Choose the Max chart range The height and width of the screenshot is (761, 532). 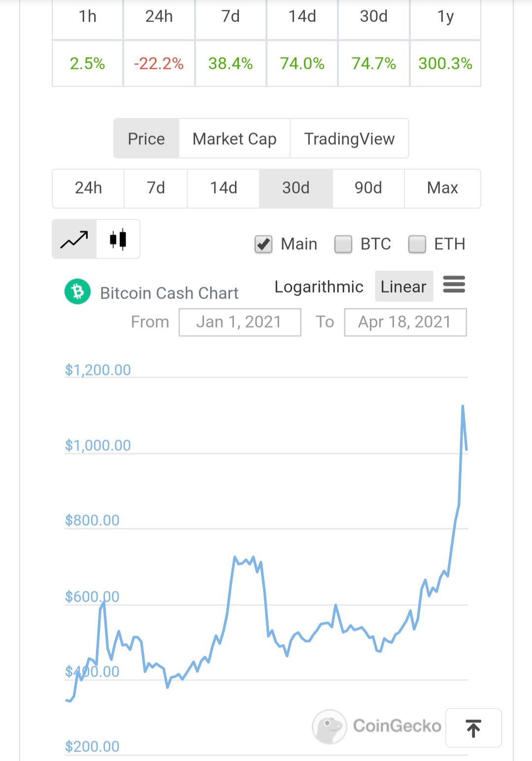point(442,188)
